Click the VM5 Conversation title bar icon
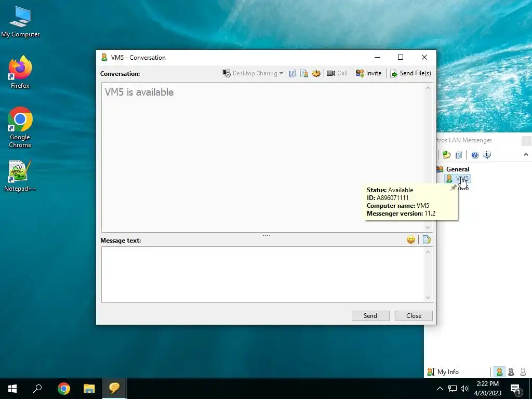The height and width of the screenshot is (399, 532). pos(104,57)
